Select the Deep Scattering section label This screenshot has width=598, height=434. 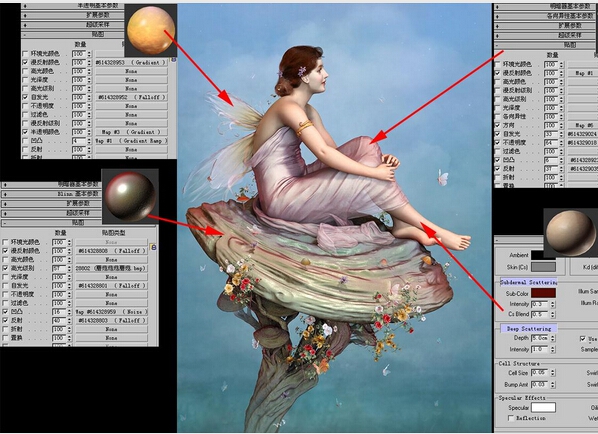529,328
